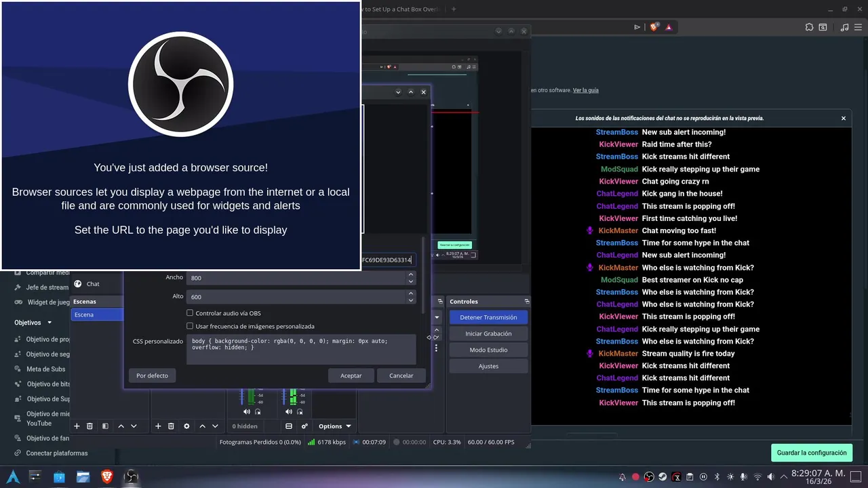Click into the CSS personalizado text area

(x=301, y=349)
